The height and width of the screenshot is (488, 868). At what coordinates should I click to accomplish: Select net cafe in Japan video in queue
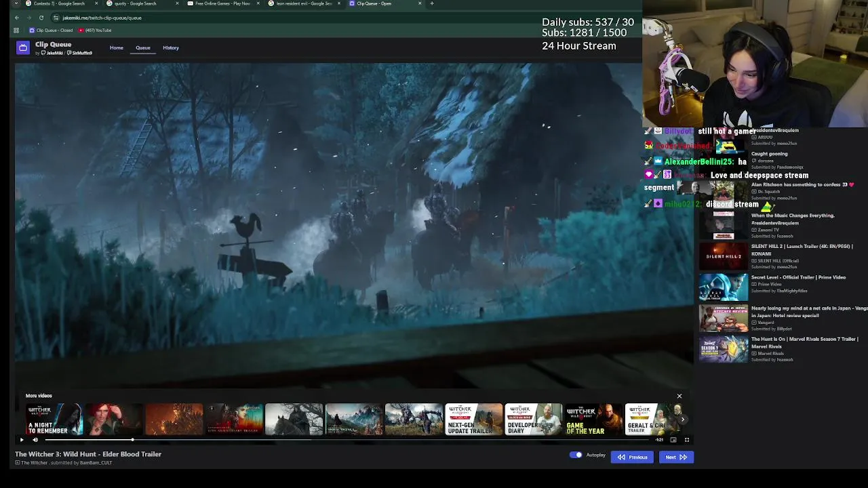coord(783,319)
